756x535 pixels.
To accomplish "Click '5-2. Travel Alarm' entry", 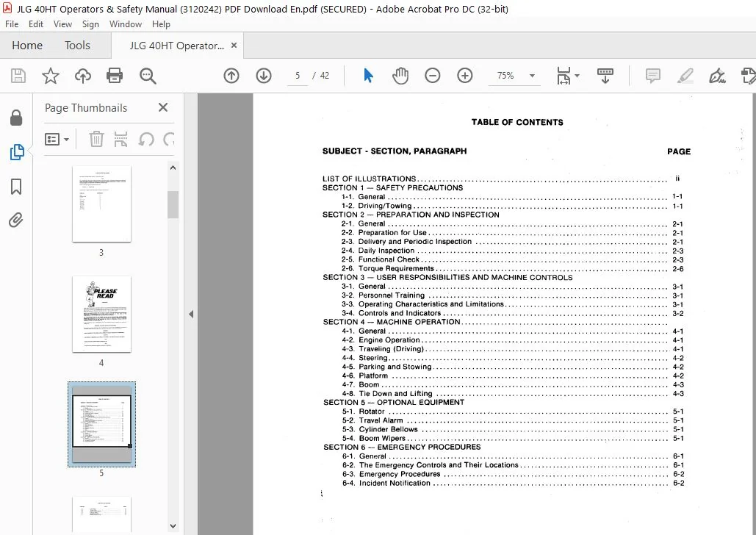I will pyautogui.click(x=372, y=420).
